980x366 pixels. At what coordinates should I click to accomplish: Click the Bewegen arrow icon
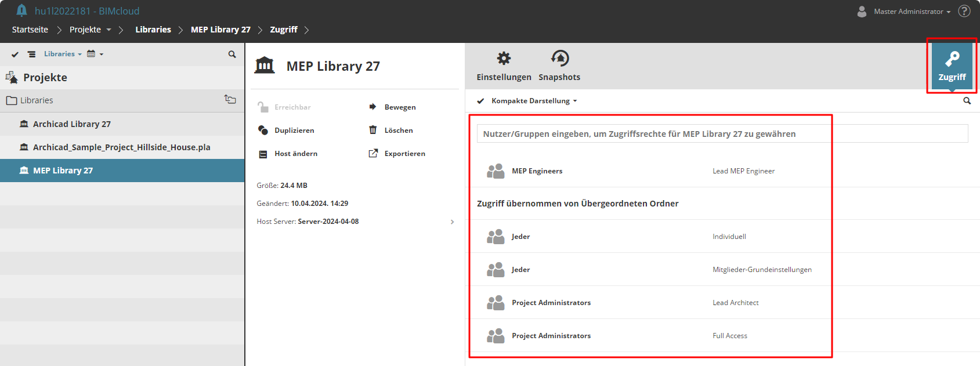pos(373,107)
